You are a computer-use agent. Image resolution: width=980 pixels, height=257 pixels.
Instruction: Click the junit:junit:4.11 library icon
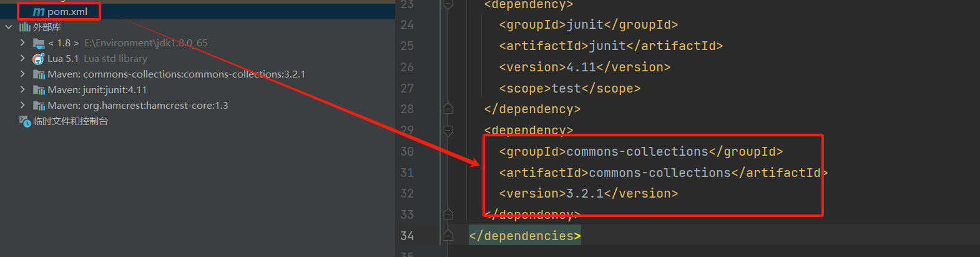pyautogui.click(x=39, y=90)
